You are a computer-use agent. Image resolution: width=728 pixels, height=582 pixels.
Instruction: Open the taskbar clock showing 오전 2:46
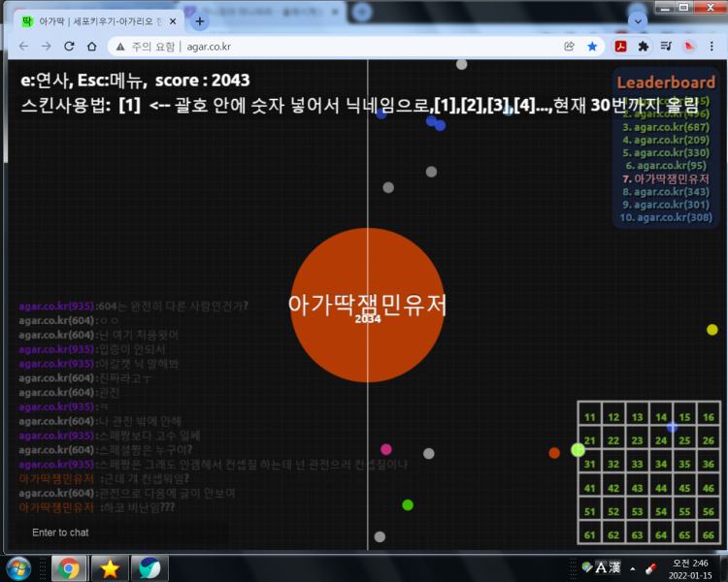click(x=690, y=569)
